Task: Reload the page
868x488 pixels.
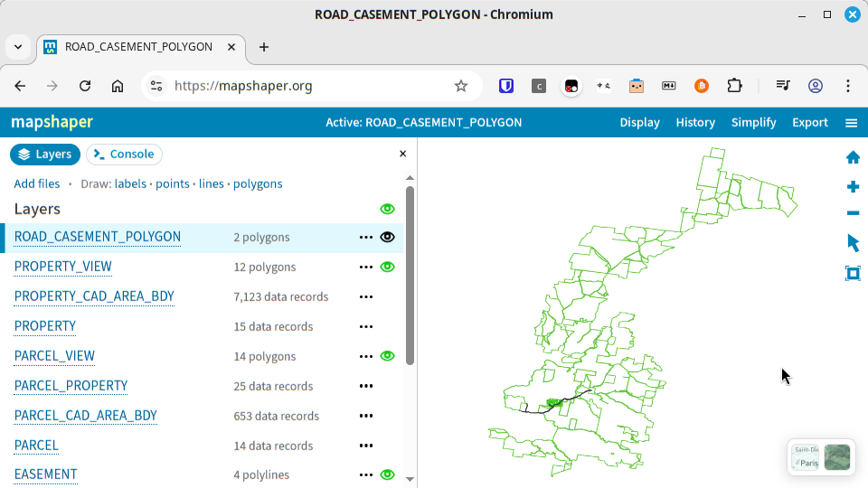Action: [x=85, y=86]
